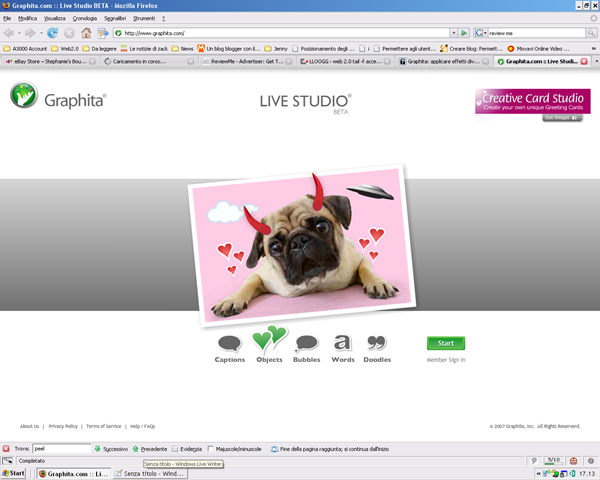Screen dimensions: 600x480
Task: Expand the bookmarks toolbar overflow chevron
Action: (x=593, y=49)
